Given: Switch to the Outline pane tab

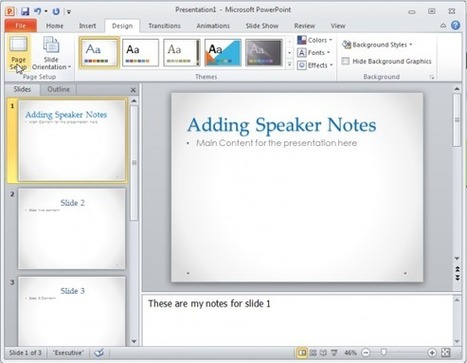Looking at the screenshot, I should pyautogui.click(x=58, y=89).
